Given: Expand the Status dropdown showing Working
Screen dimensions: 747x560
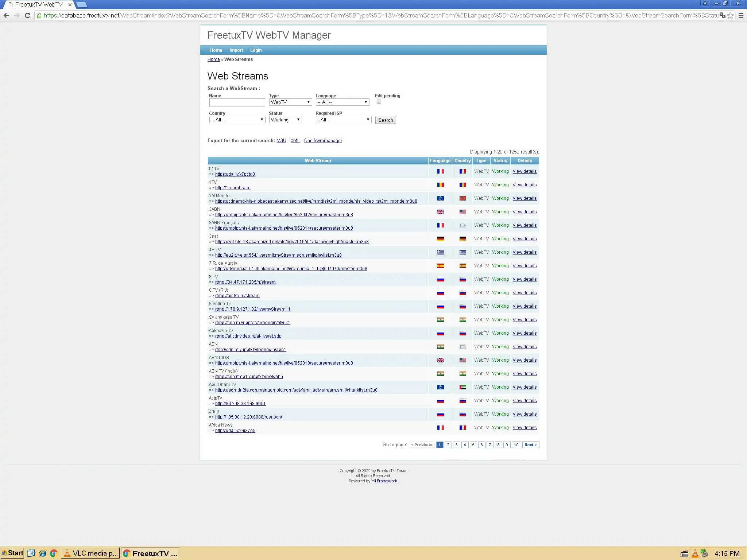Looking at the screenshot, I should (285, 120).
